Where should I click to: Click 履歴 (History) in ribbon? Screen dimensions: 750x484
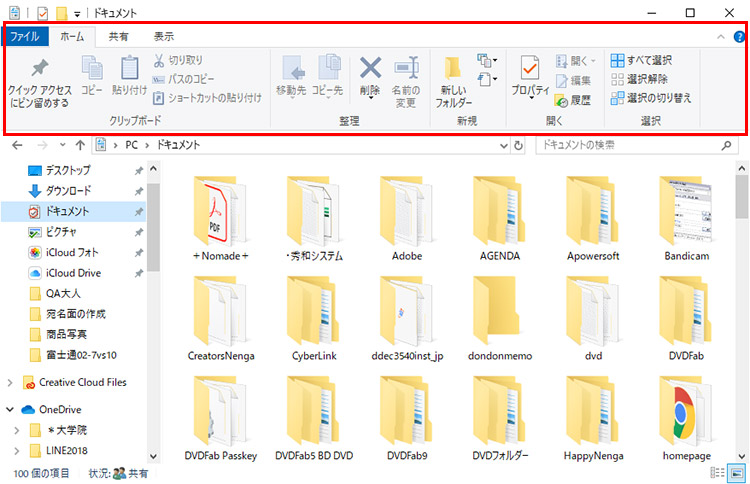tap(573, 100)
